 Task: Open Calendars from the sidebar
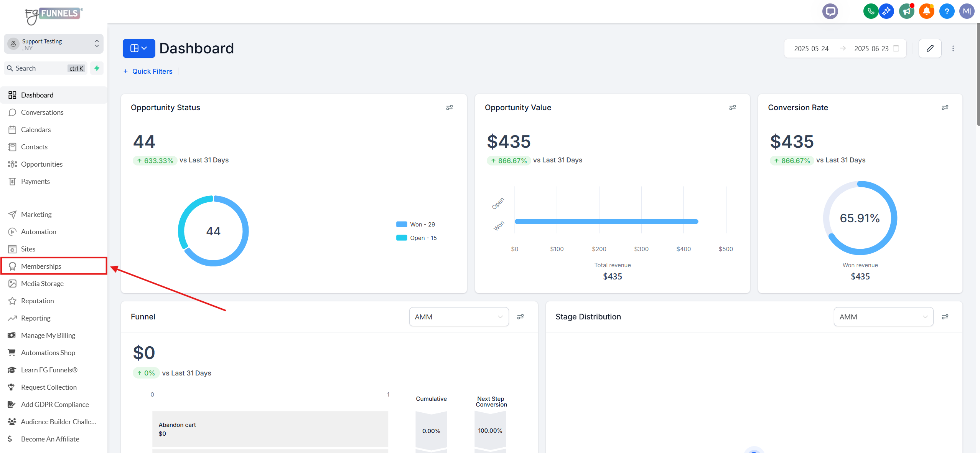(x=54, y=129)
